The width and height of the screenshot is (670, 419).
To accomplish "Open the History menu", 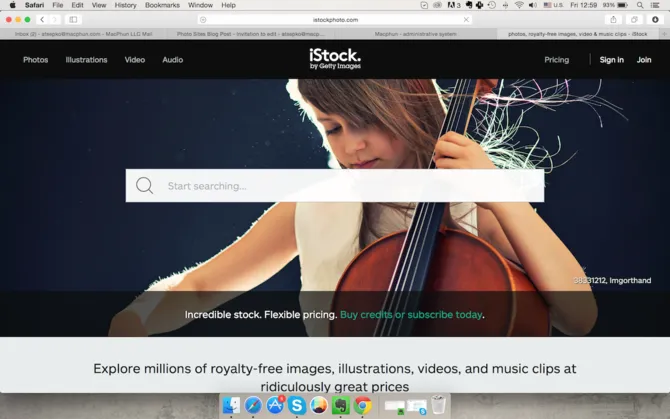I will coord(125,5).
